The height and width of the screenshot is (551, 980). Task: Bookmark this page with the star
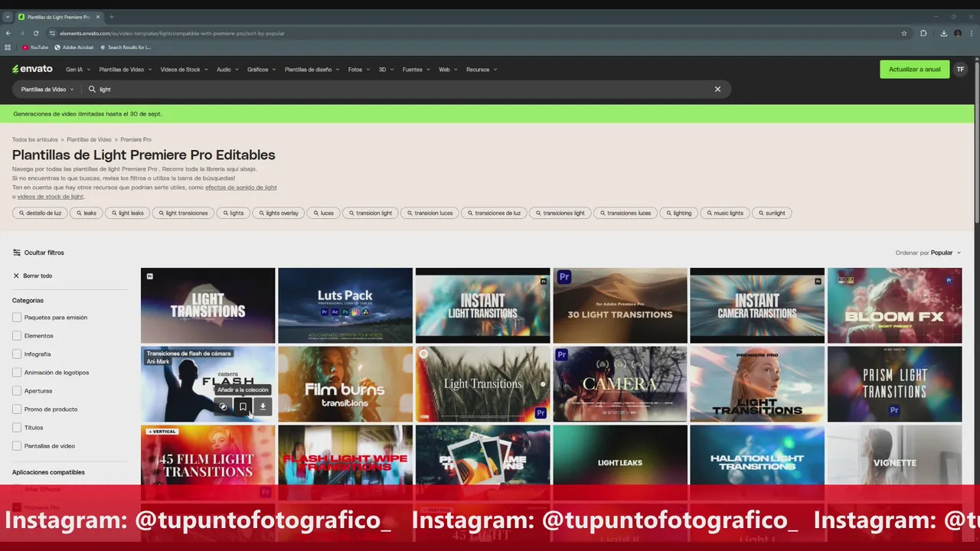[904, 33]
